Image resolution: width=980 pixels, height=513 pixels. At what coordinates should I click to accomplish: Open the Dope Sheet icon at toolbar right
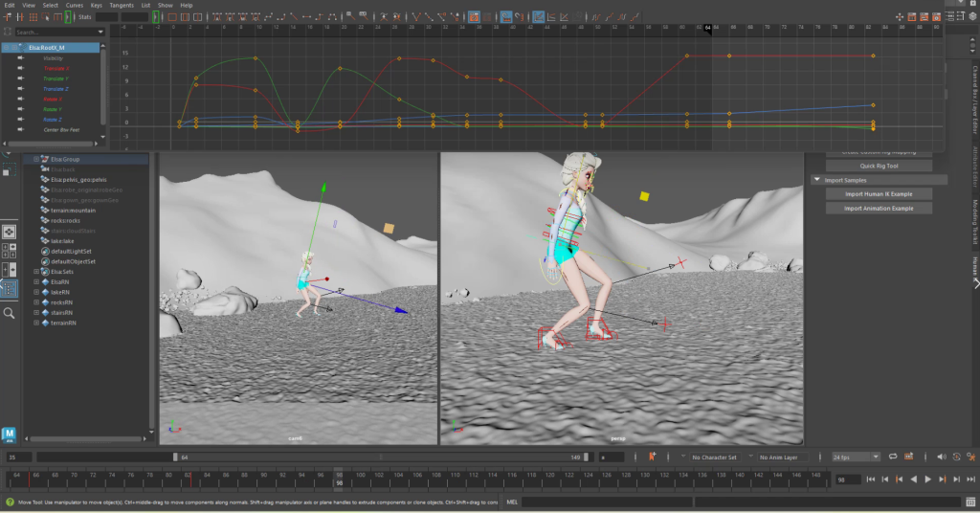point(912,17)
